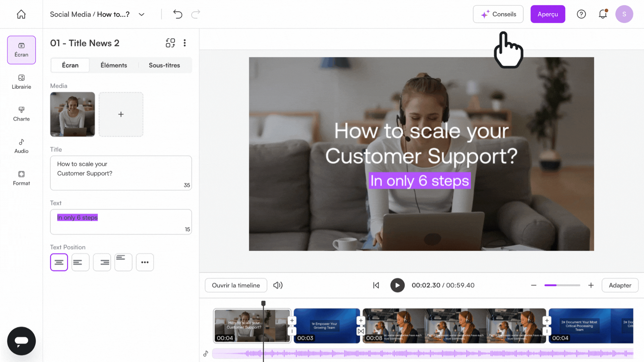The image size is (644, 362).
Task: Go to the home icon
Action: click(21, 14)
